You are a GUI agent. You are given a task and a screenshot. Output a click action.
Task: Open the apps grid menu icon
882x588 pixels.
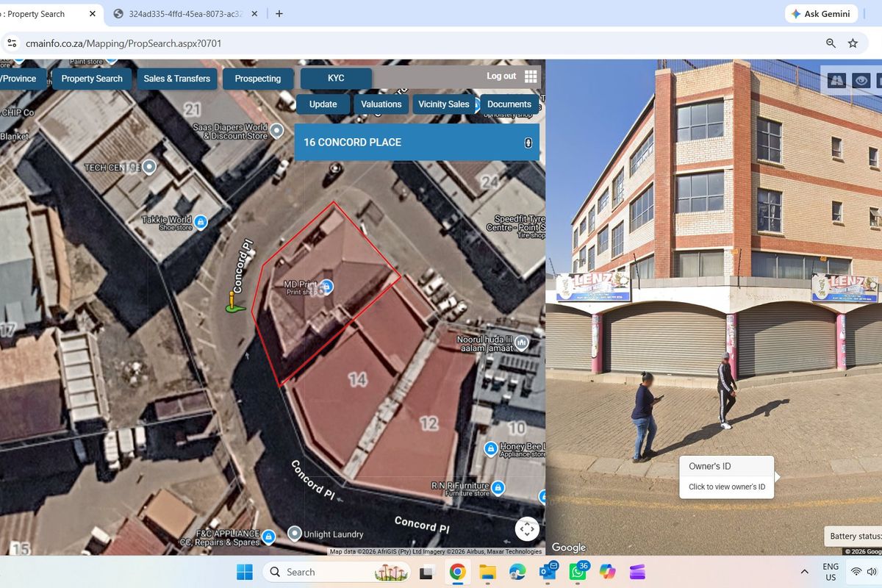(x=531, y=76)
